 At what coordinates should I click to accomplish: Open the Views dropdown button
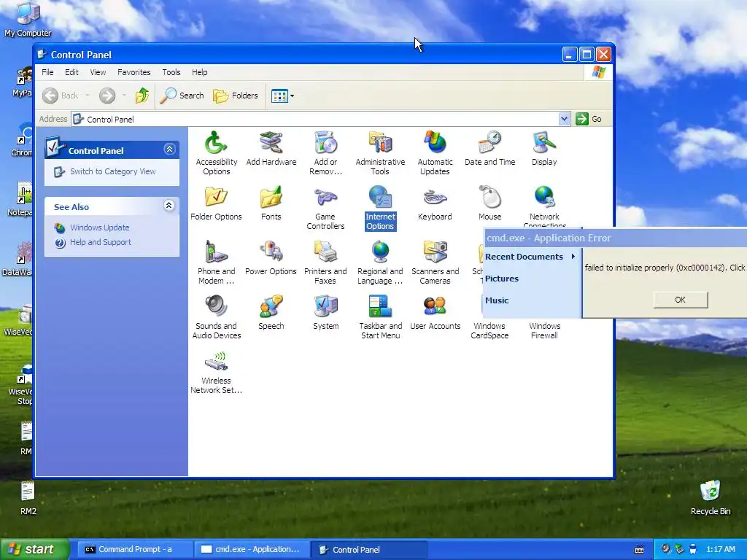[282, 96]
